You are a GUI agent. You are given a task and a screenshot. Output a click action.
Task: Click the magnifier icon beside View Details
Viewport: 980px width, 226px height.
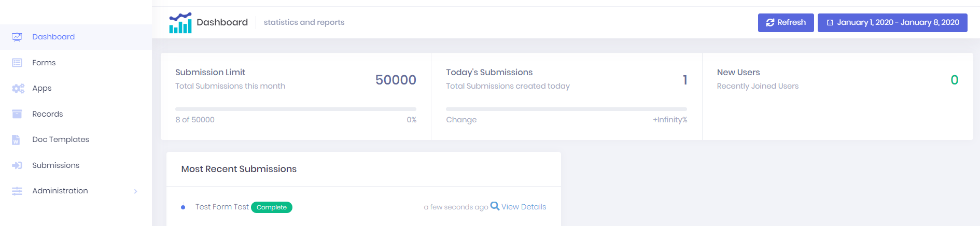495,206
